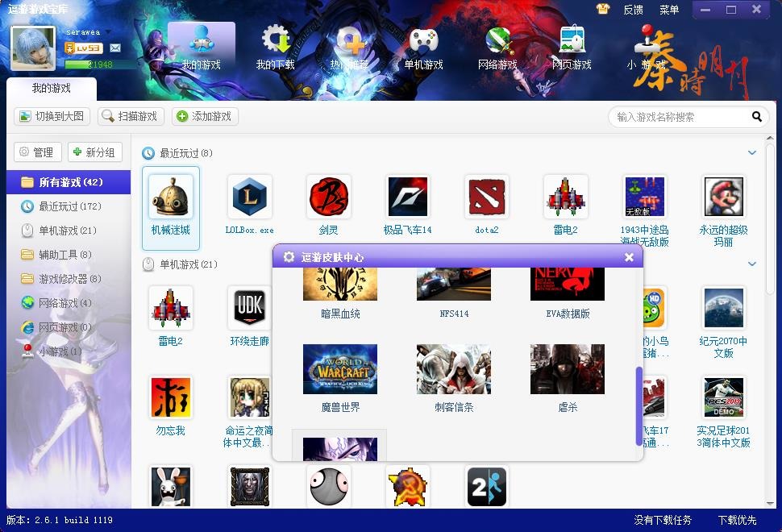Click the search magnifier button

tap(756, 117)
